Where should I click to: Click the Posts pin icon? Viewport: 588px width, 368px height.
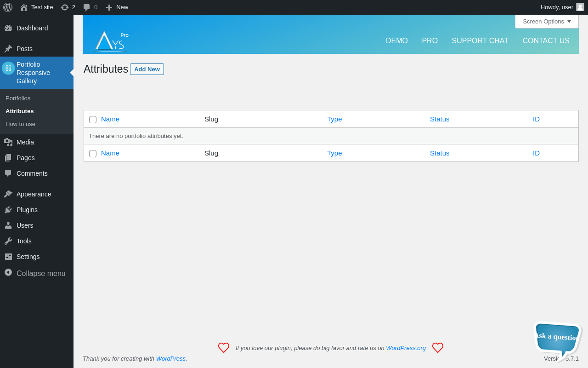tap(8, 49)
